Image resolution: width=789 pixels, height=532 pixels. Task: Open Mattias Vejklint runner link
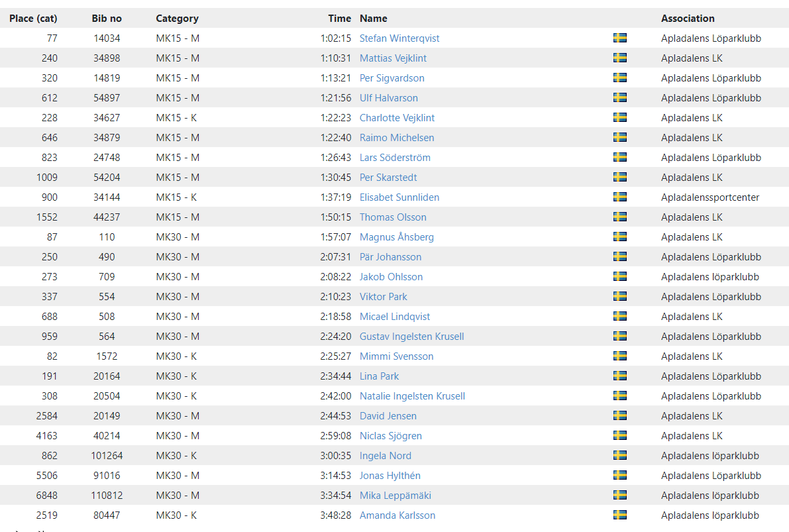point(392,58)
